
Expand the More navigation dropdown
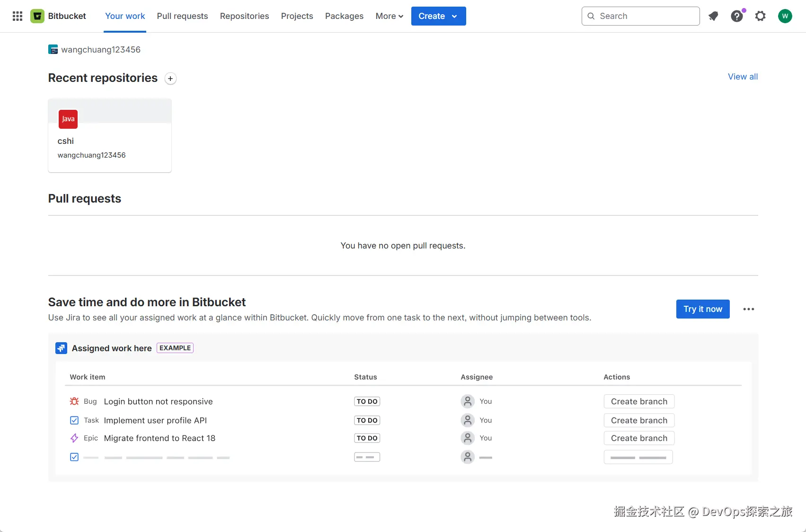point(389,16)
